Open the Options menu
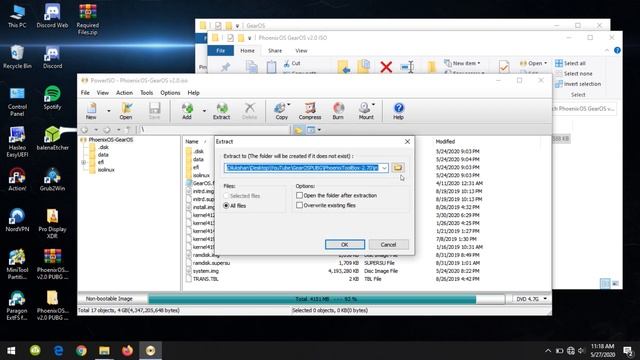Image resolution: width=640 pixels, height=360 pixels. pyautogui.click(x=170, y=93)
